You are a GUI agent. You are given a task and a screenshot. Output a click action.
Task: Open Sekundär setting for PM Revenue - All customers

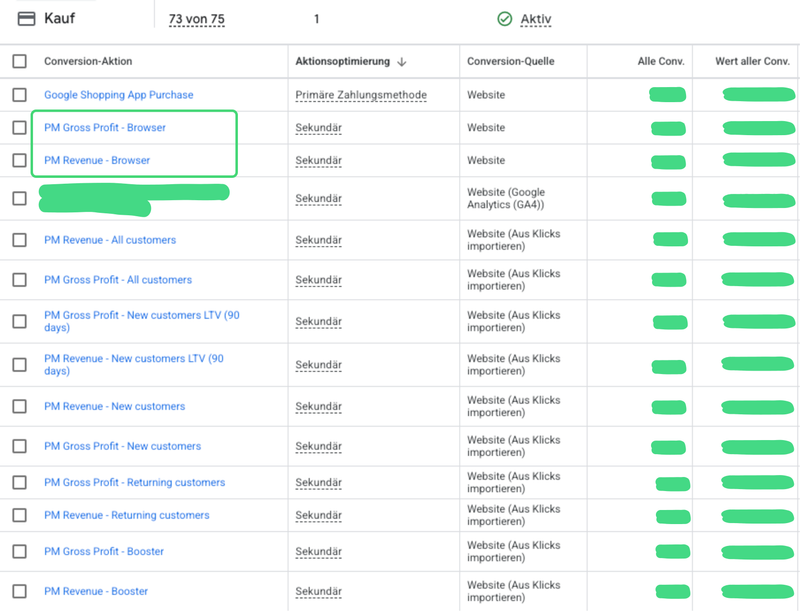[318, 240]
